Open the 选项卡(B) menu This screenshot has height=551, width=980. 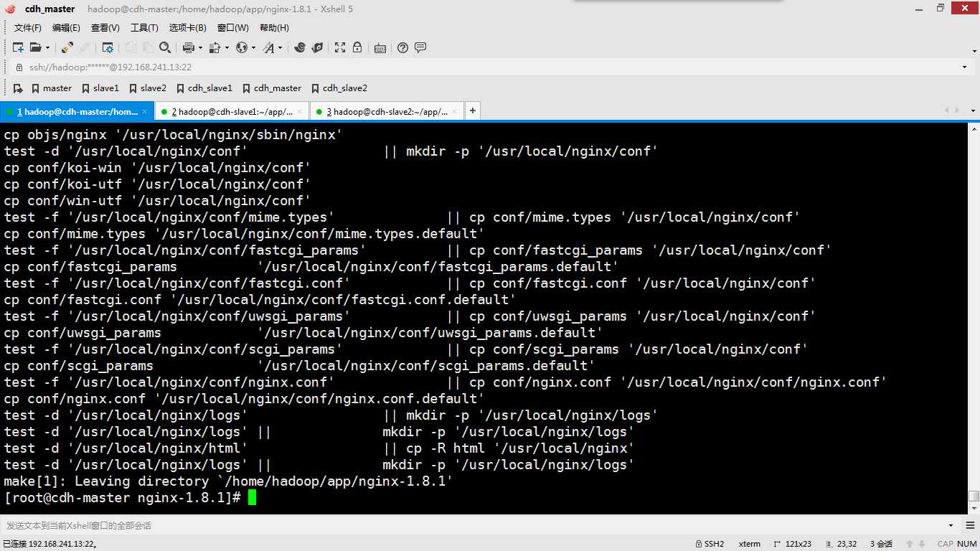click(x=188, y=28)
